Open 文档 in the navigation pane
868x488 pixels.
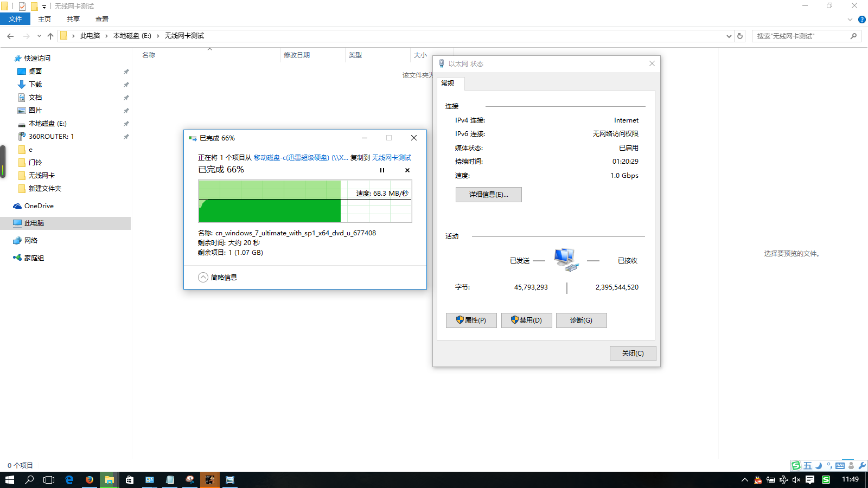[35, 98]
